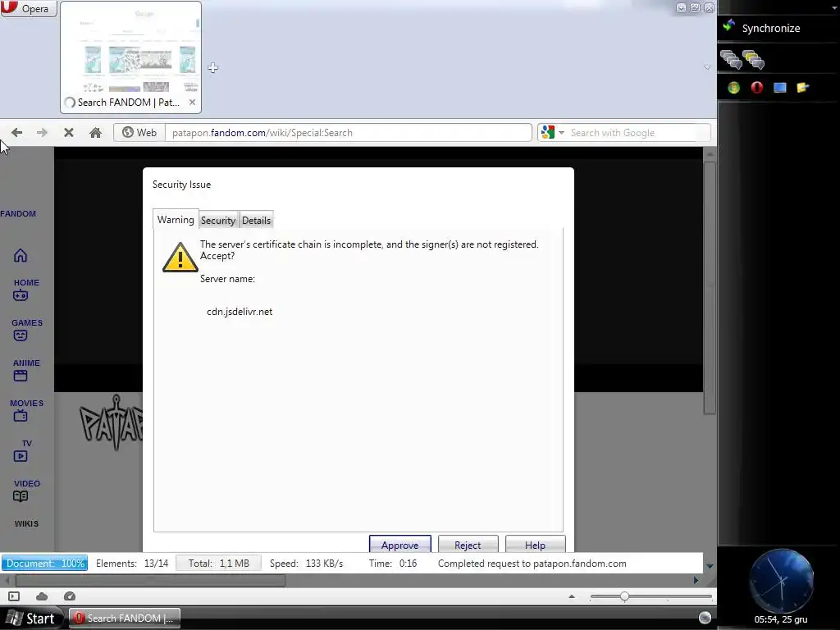840x630 pixels.
Task: Click cdn.jsdelivr.net server name
Action: [x=240, y=311]
